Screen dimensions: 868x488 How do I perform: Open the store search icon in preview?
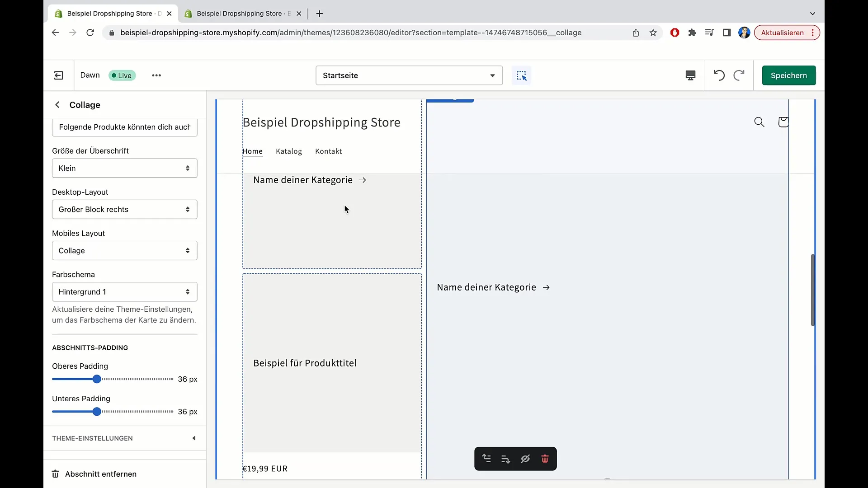coord(759,122)
